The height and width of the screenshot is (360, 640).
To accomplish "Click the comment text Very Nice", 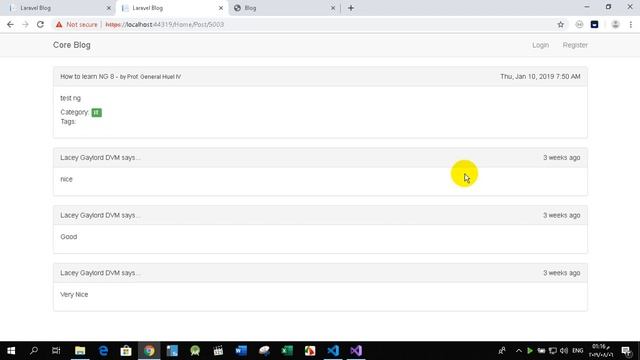I will [x=74, y=294].
